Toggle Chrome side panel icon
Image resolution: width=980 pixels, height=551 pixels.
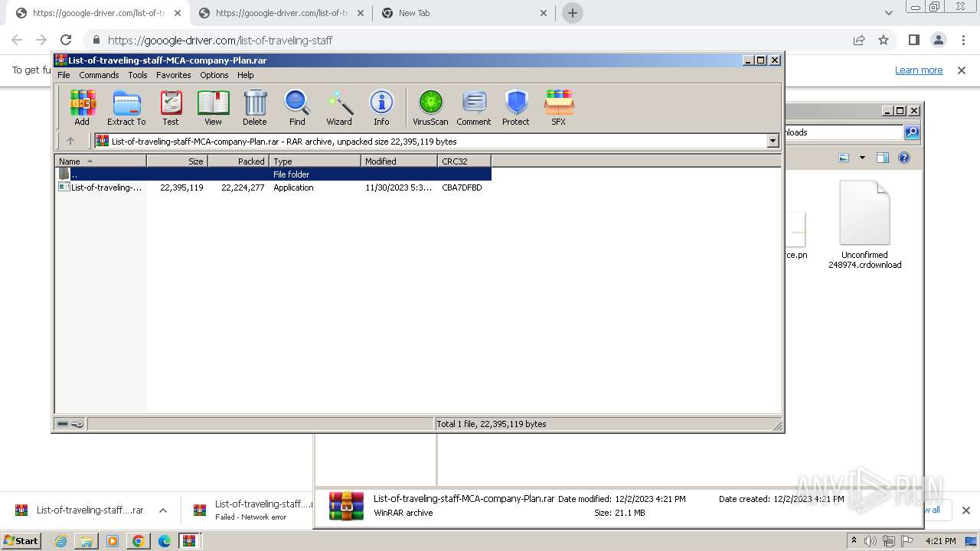click(x=913, y=40)
